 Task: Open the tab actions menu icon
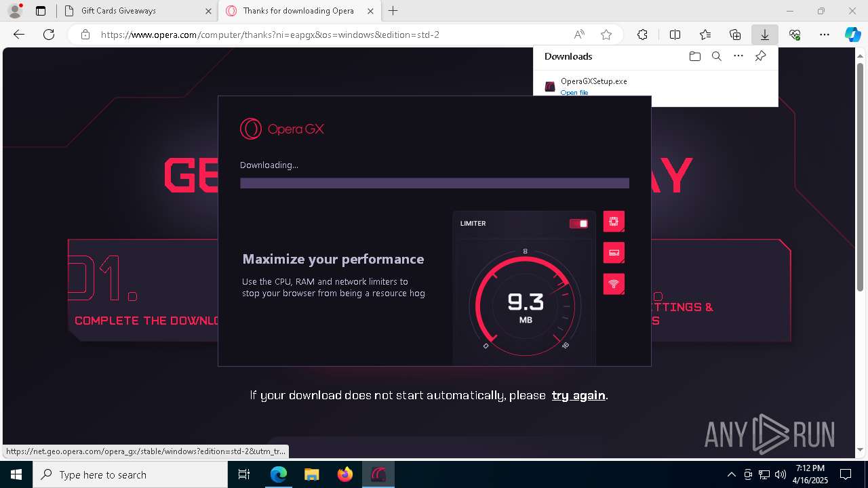[x=41, y=11]
